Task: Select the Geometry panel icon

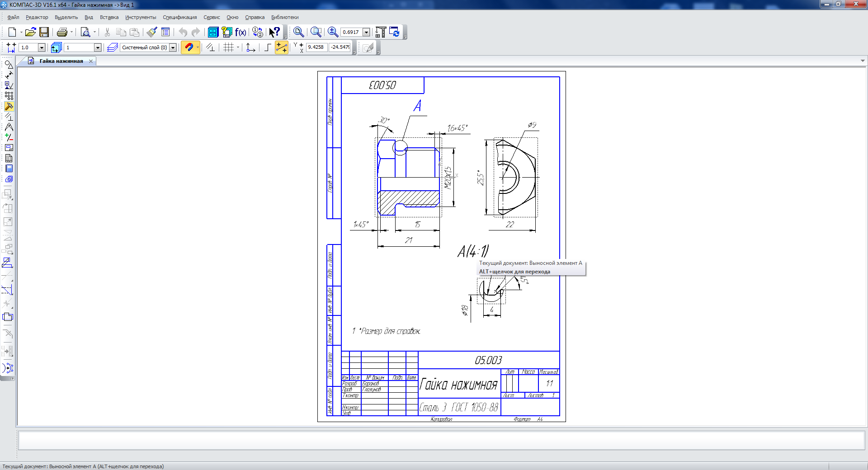Action: pos(9,65)
